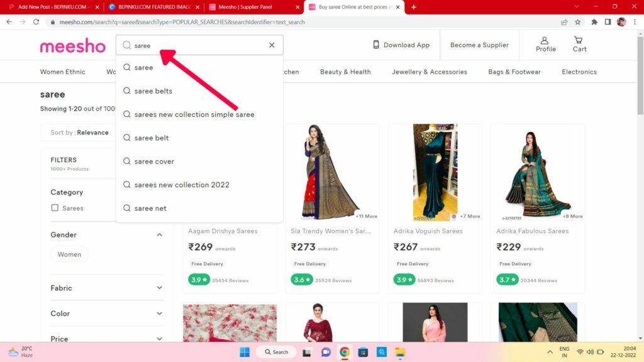Viewport: 644px width, 362px height.
Task: Open the Women Ethnic category menu
Action: coord(62,72)
